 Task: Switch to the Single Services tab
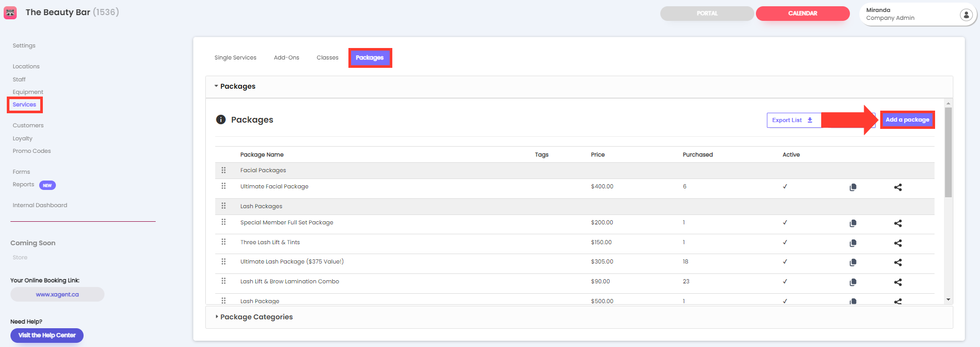point(235,58)
